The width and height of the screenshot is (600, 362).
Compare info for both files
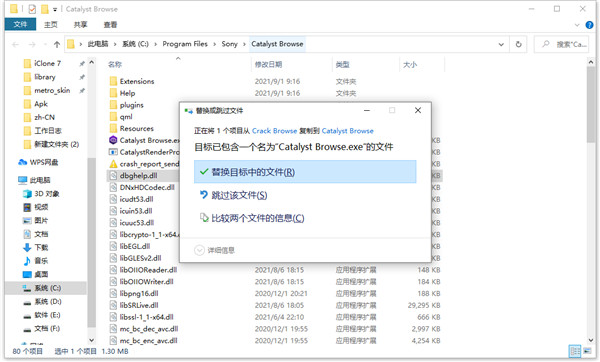tap(252, 218)
